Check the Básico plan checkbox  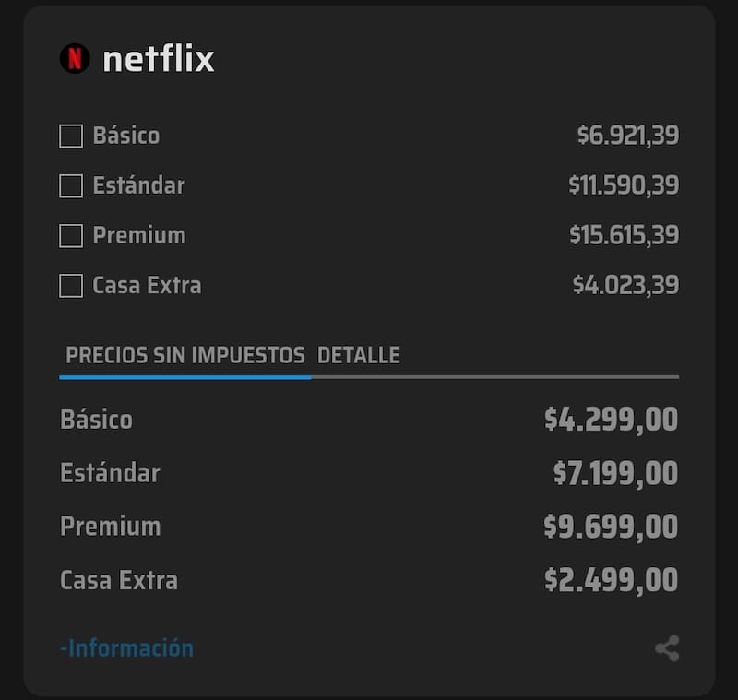coord(69,136)
